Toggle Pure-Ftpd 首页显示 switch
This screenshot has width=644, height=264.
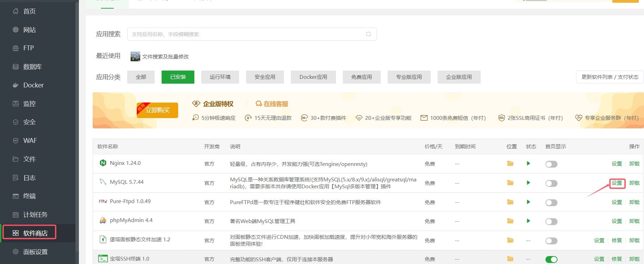pyautogui.click(x=551, y=203)
